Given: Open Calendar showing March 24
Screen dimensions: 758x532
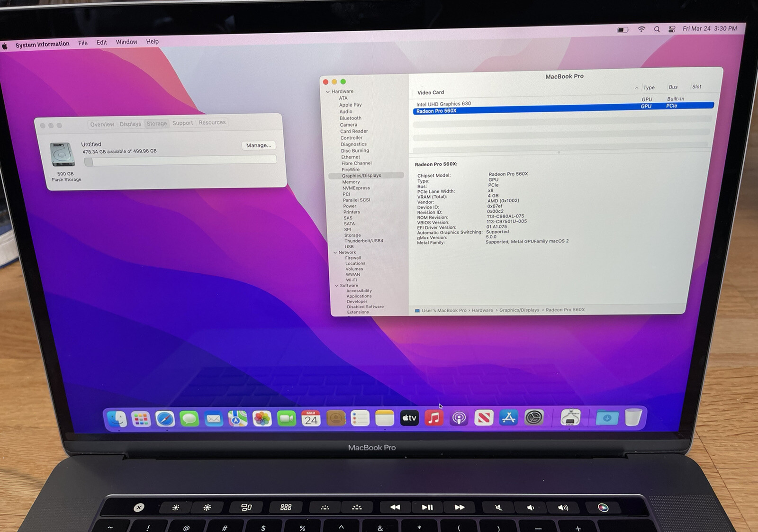Looking at the screenshot, I should (311, 419).
